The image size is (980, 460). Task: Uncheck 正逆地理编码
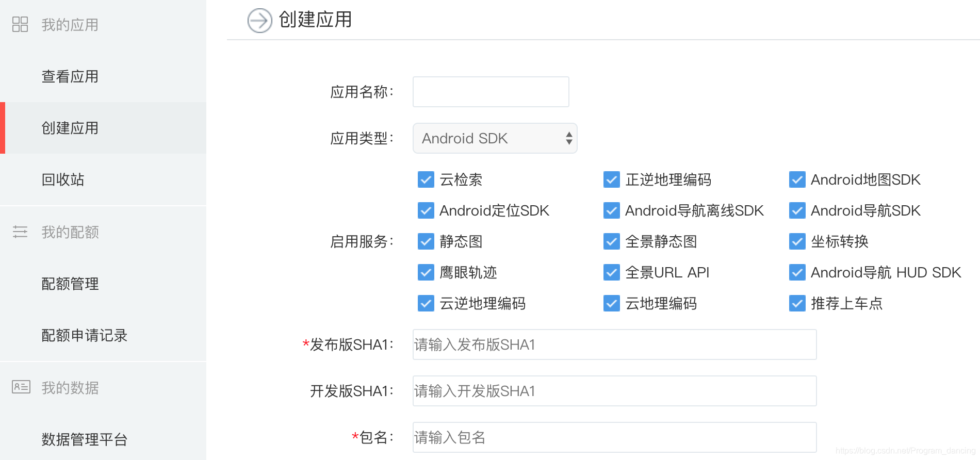611,179
